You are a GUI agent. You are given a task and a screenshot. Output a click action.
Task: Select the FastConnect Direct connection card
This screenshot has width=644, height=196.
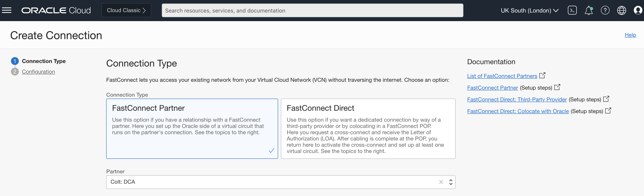click(368, 129)
